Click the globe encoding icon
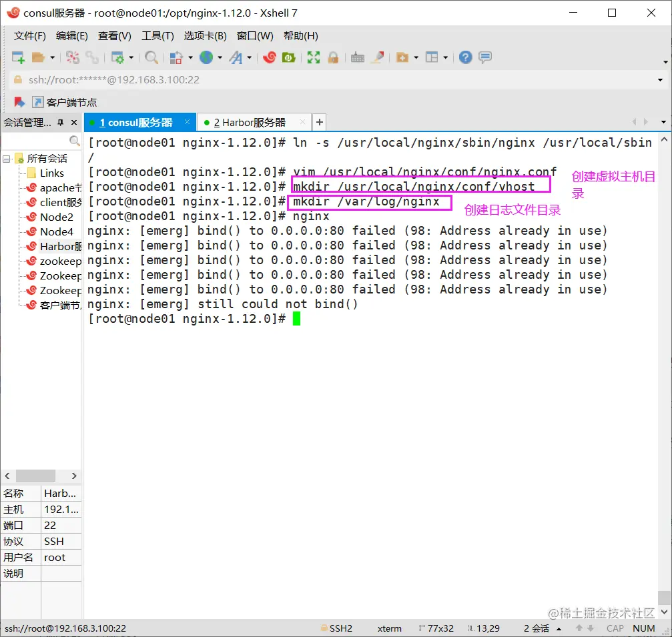Viewport: 672px width, 637px height. [x=206, y=57]
